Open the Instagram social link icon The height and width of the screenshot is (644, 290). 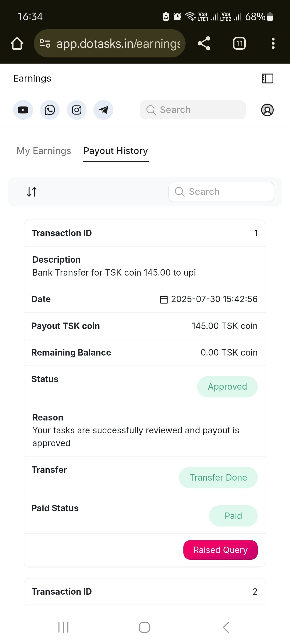tap(77, 110)
